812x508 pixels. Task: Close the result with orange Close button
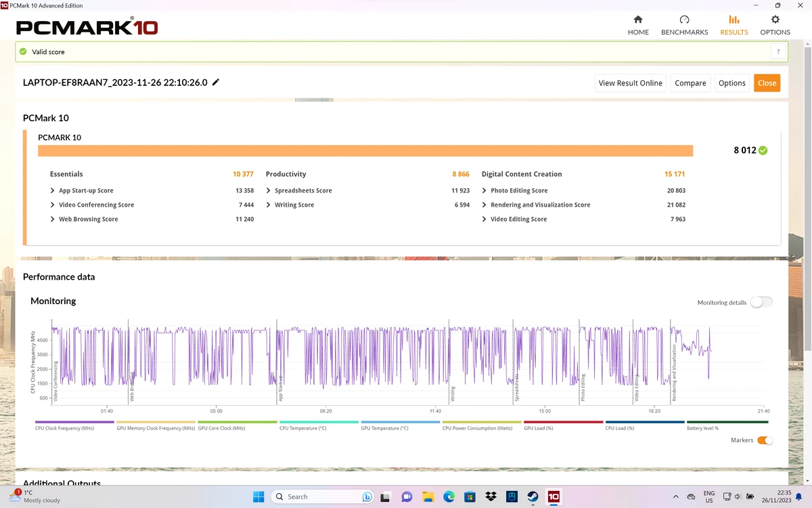point(767,83)
